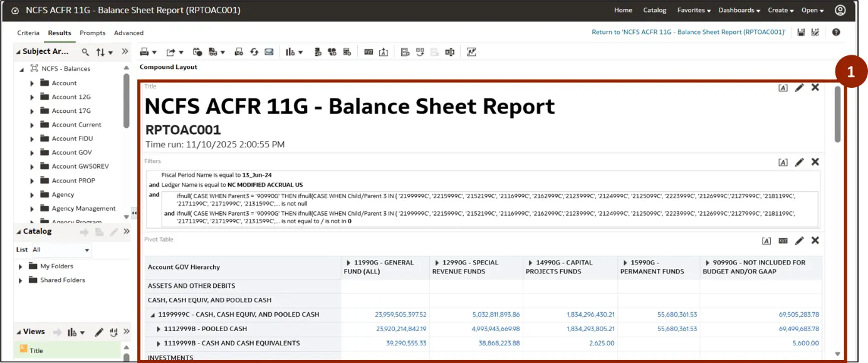Click the Save As icon

815,33
